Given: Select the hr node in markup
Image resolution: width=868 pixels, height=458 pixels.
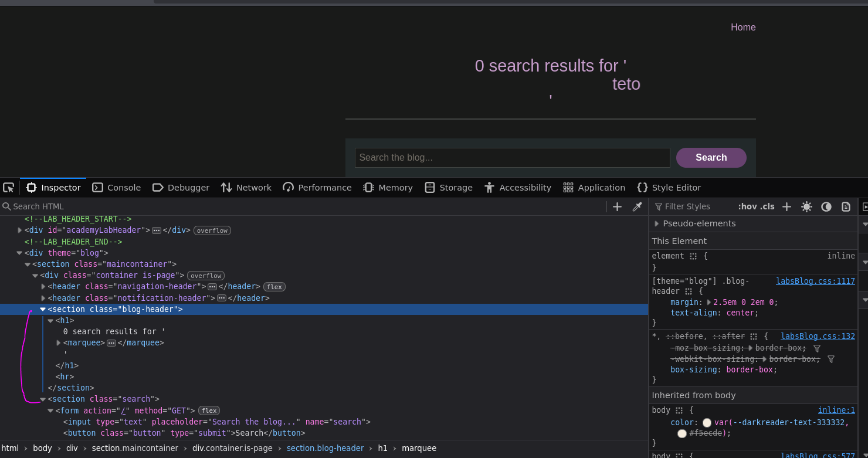Looking at the screenshot, I should (x=65, y=377).
